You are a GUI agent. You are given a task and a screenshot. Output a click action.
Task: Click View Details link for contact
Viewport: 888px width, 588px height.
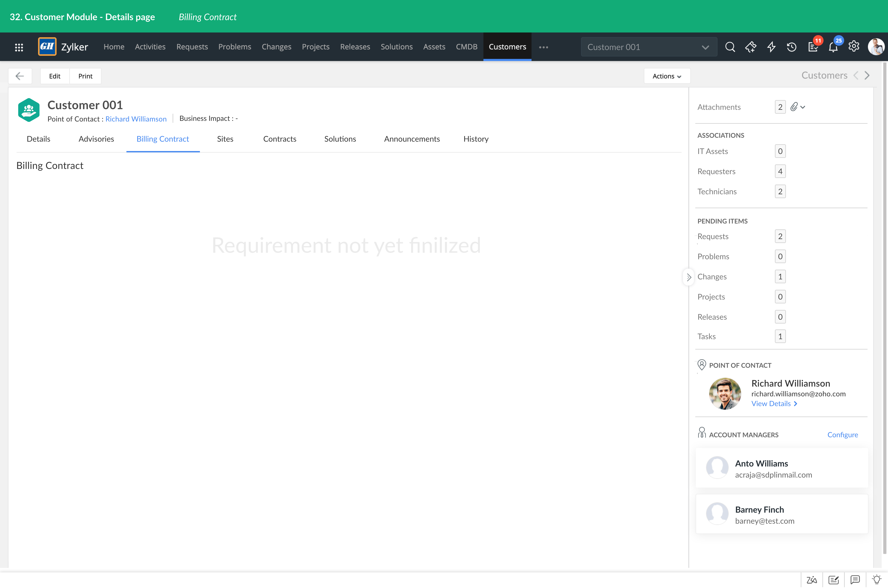click(774, 404)
